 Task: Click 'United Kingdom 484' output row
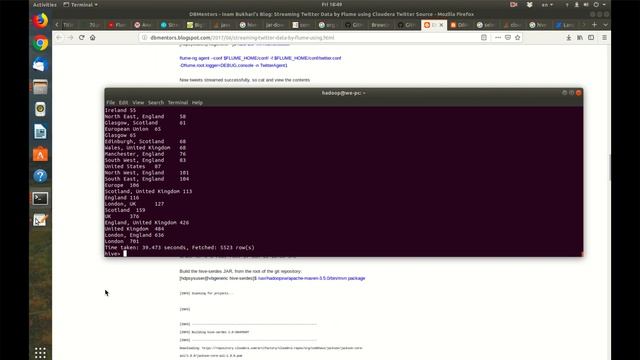pos(134,229)
